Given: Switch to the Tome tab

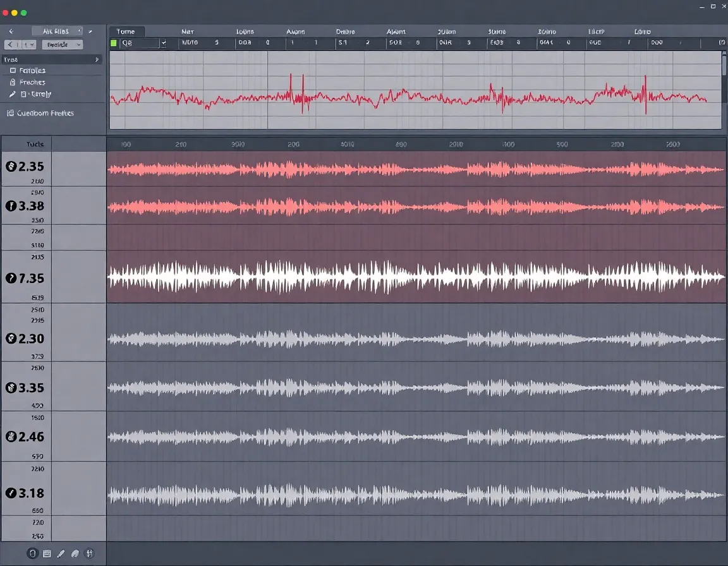Looking at the screenshot, I should 126,32.
